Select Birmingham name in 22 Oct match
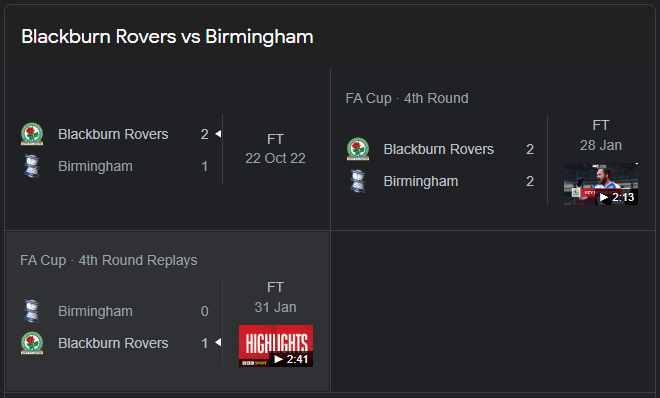This screenshot has width=660, height=398. 95,166
